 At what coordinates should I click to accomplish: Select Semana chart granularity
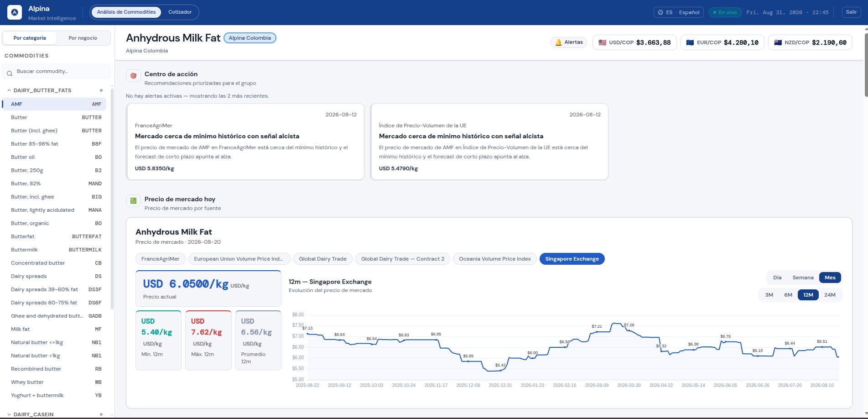[803, 278]
